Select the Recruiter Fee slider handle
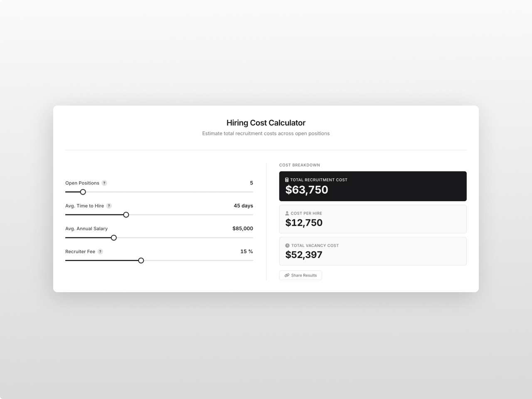The width and height of the screenshot is (532, 399). (141, 261)
